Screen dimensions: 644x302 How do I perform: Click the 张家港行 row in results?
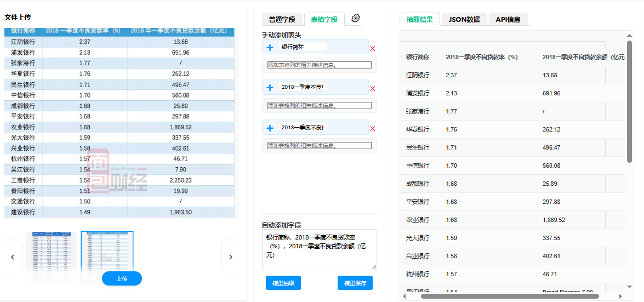(514, 111)
